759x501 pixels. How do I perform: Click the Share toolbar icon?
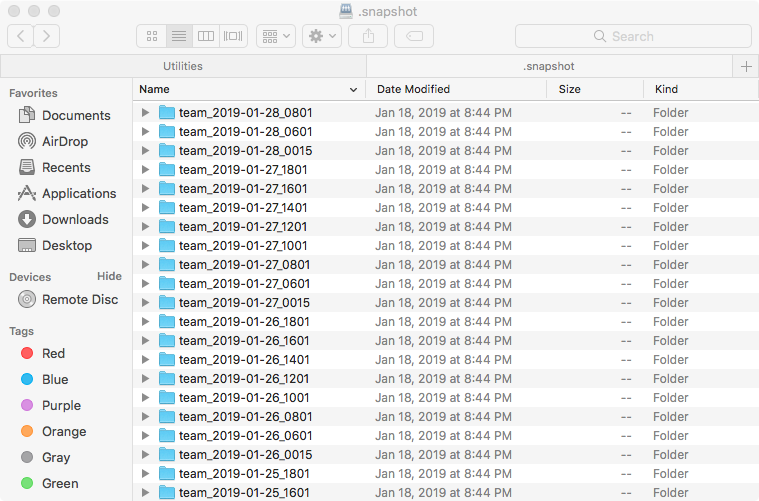[368, 36]
